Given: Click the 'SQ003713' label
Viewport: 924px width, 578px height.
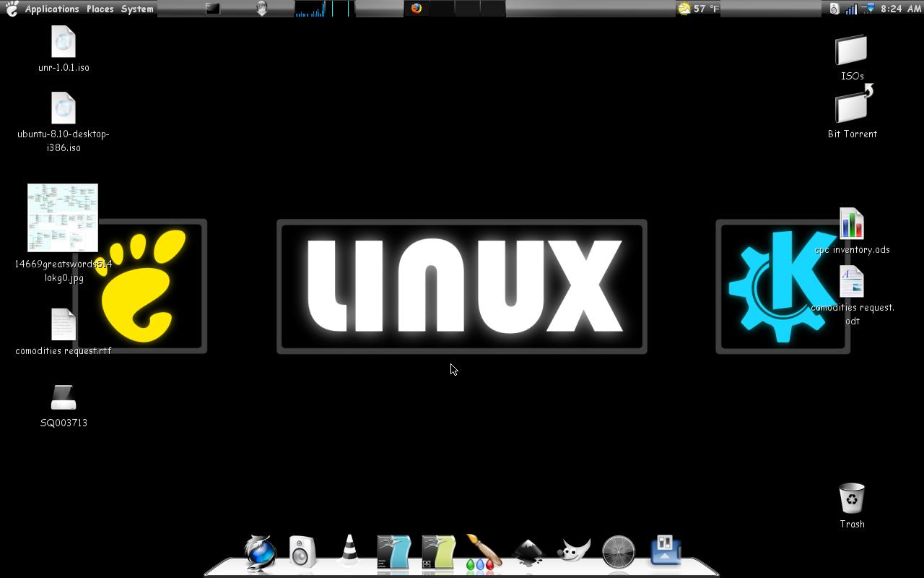Looking at the screenshot, I should click(64, 423).
